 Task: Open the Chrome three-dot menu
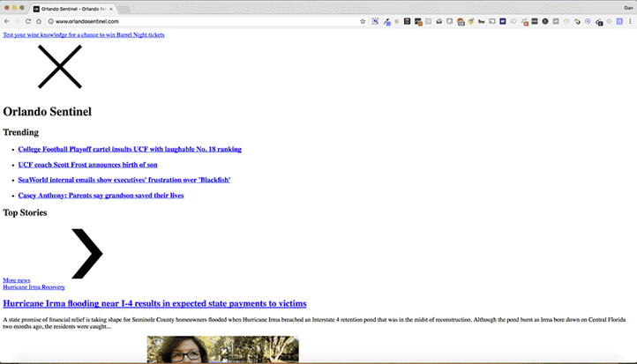(x=630, y=21)
